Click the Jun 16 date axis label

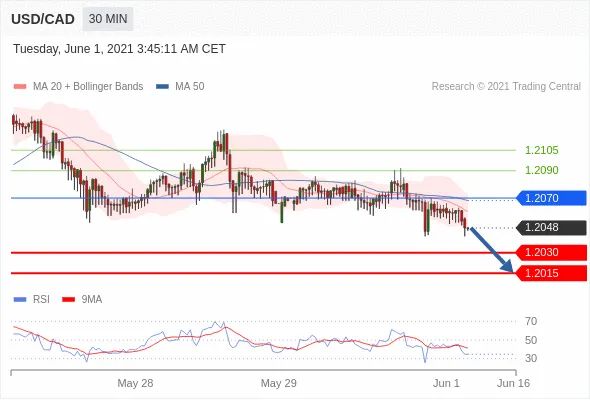(x=513, y=383)
